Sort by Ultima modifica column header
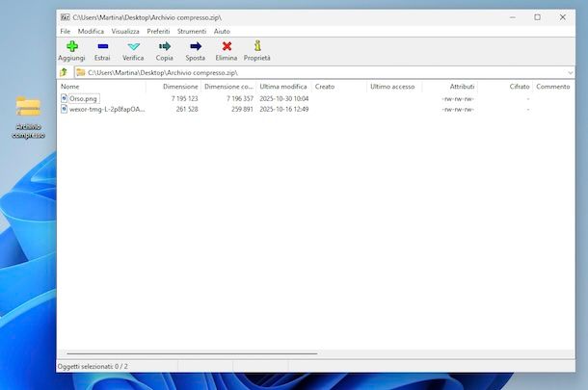Image resolution: width=588 pixels, height=390 pixels. point(283,87)
